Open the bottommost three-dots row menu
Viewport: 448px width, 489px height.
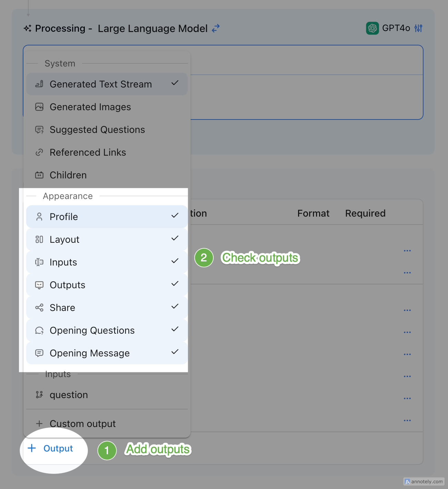(x=407, y=420)
